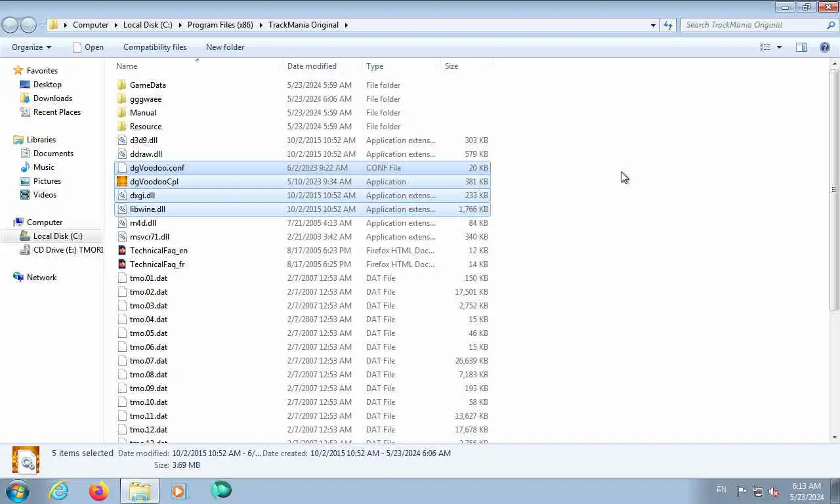Click the volume muted tray icon
Viewport: 840px width, 504px height.
pos(774,491)
